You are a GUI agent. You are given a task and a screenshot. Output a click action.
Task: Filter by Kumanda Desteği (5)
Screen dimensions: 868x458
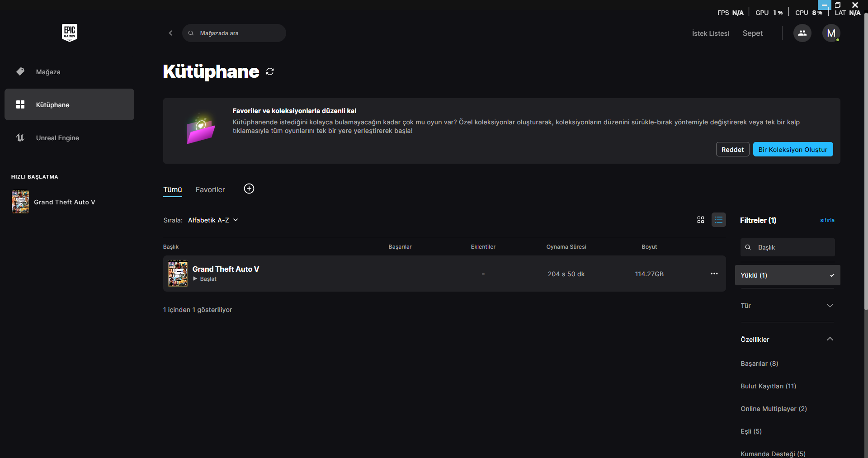point(773,453)
